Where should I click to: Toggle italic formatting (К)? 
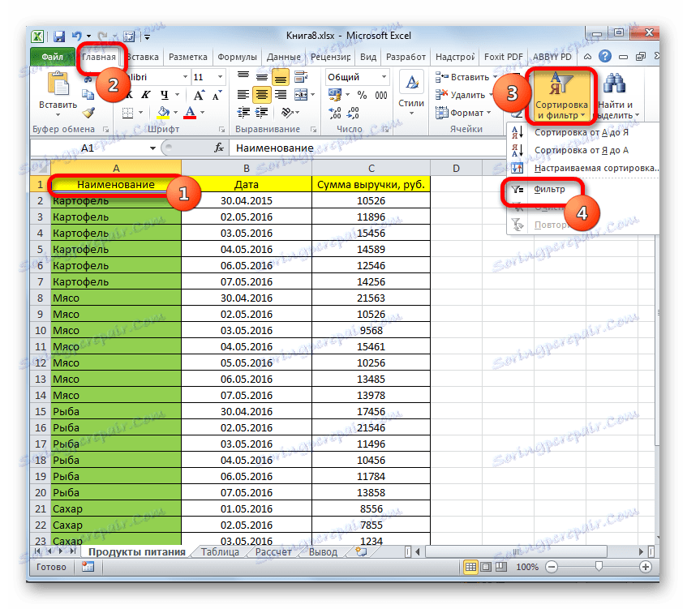pyautogui.click(x=146, y=95)
